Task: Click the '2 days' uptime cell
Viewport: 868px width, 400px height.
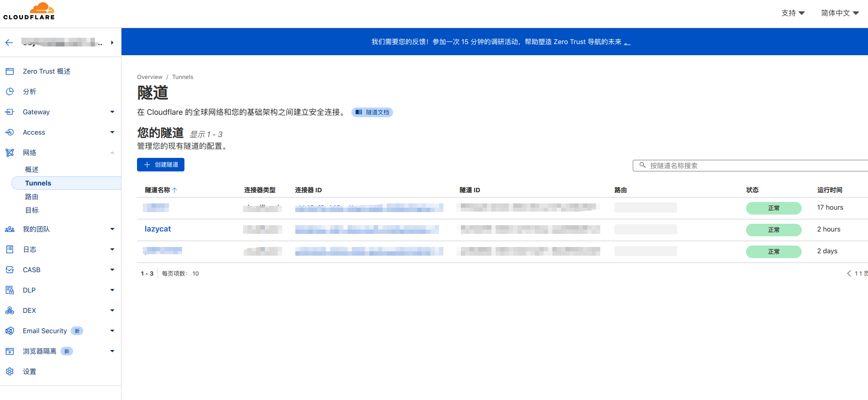Action: (827, 251)
